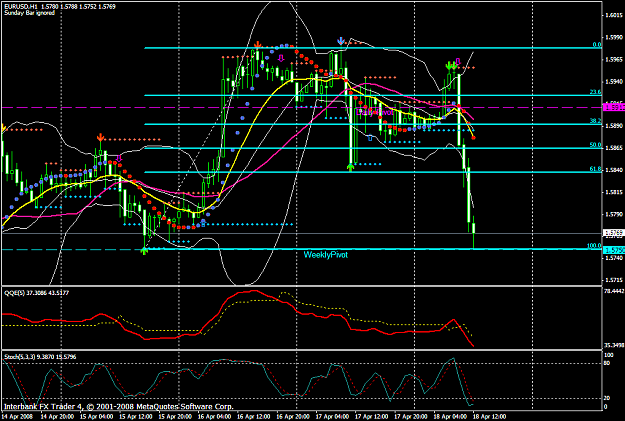This screenshot has width=625, height=421.
Task: Click the '15 Apr 12:00' time label
Action: [136, 416]
